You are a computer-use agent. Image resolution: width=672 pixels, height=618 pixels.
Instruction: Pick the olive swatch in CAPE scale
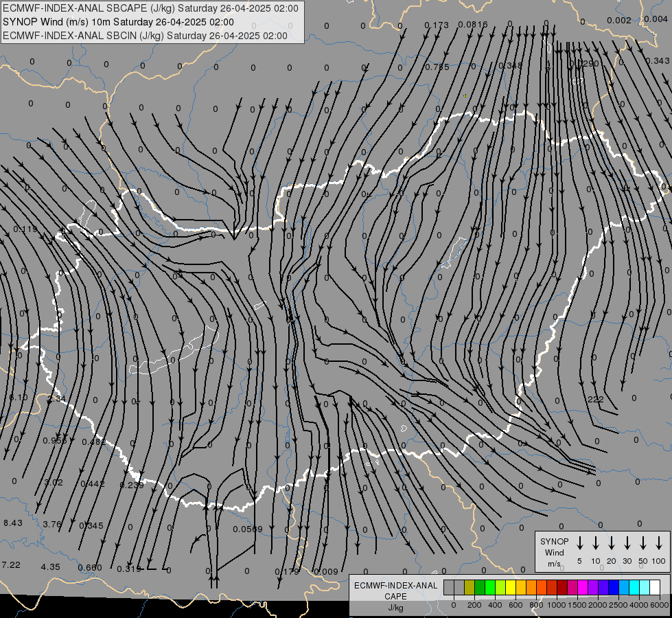(x=470, y=587)
